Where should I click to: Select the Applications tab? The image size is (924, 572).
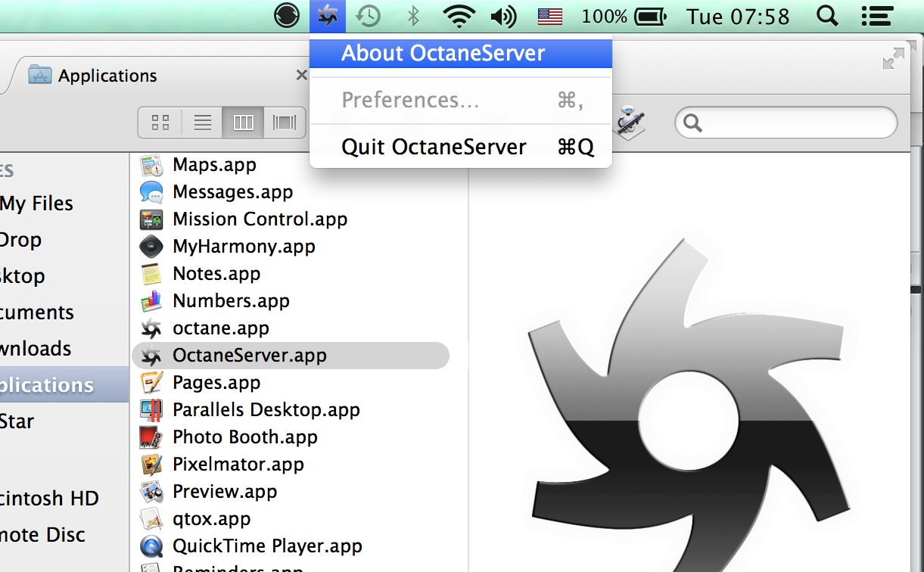click(x=107, y=76)
